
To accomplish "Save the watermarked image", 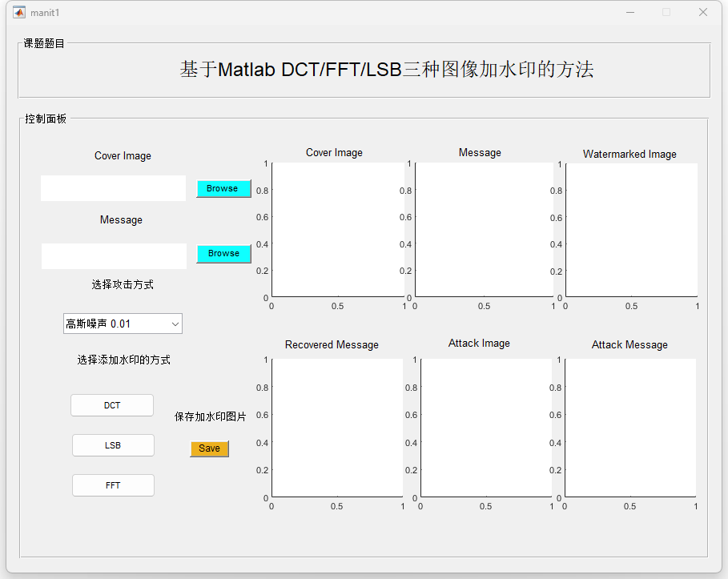I will point(209,448).
